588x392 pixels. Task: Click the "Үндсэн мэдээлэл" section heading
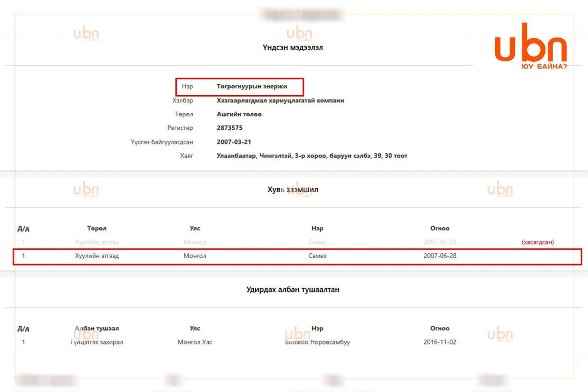click(293, 48)
